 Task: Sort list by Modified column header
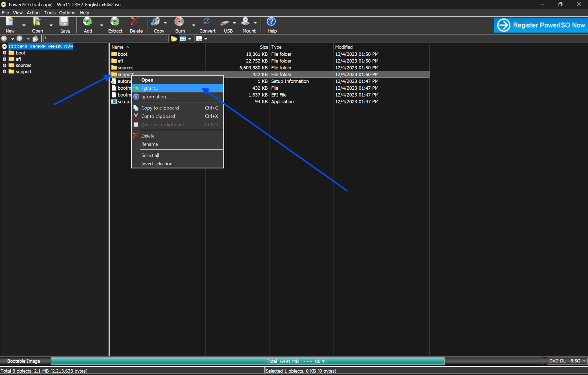click(344, 47)
